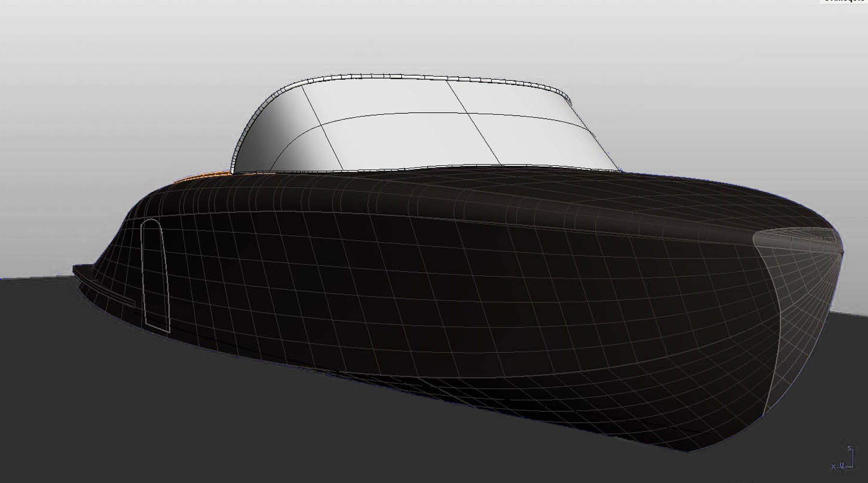868x483 pixels.
Task: Select the light wireframe bow surface
Action: coord(800,299)
